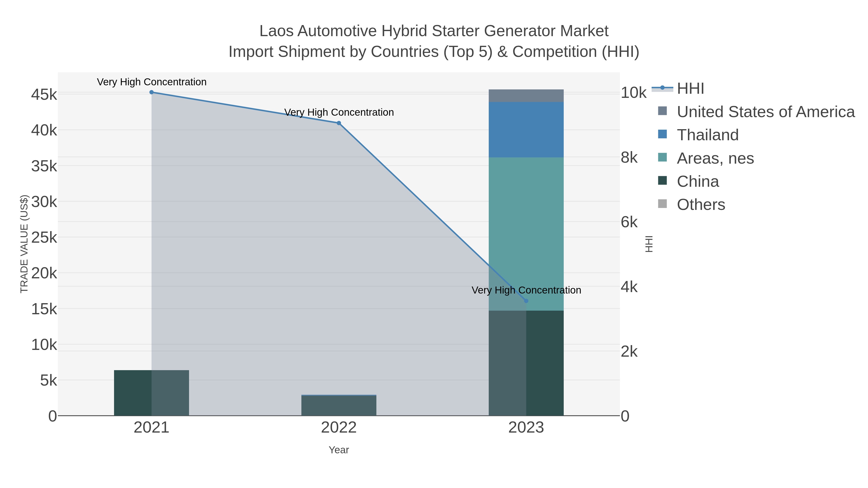
Task: Select the 2021 China bar
Action: click(x=152, y=393)
